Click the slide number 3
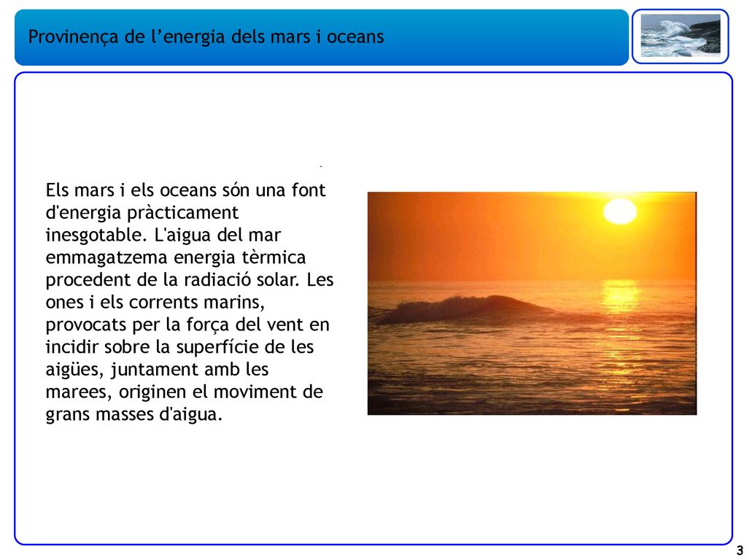This screenshot has width=747, height=560. click(740, 551)
